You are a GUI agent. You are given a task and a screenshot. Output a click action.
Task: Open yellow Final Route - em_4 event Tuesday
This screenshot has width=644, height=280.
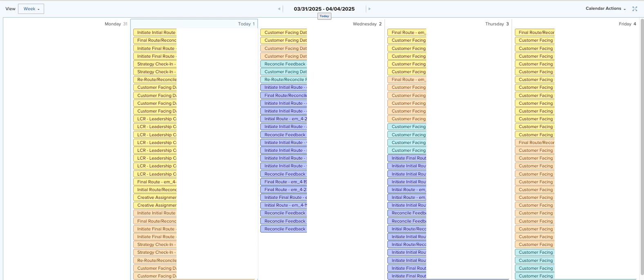[x=155, y=182]
